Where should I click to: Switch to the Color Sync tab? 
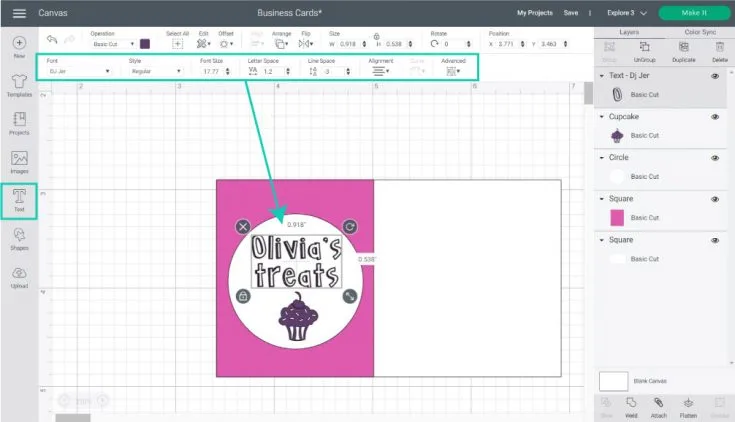pyautogui.click(x=699, y=33)
